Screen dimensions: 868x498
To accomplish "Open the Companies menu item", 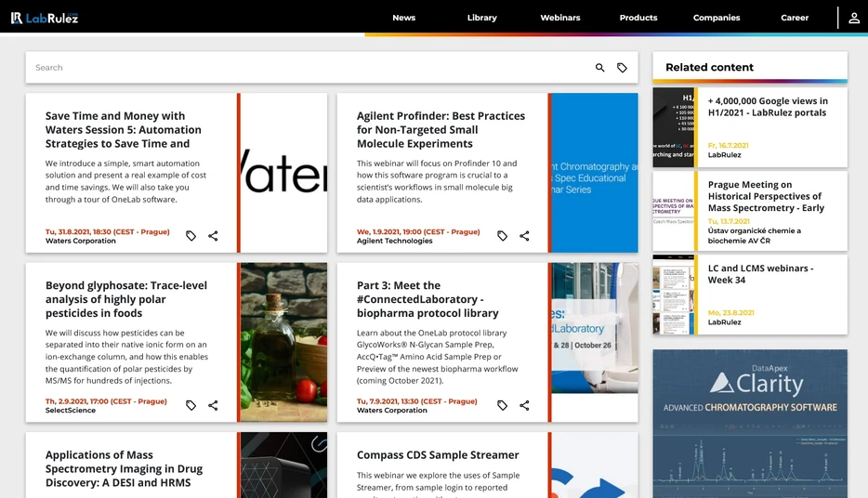I will click(717, 18).
